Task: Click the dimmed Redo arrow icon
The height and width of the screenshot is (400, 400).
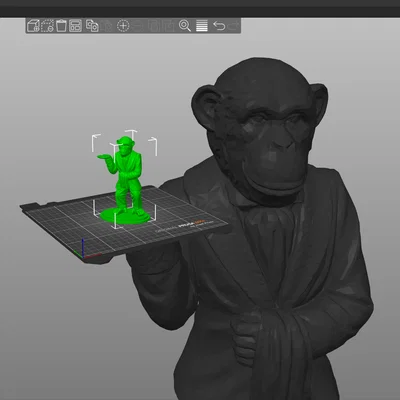Action: [x=233, y=26]
